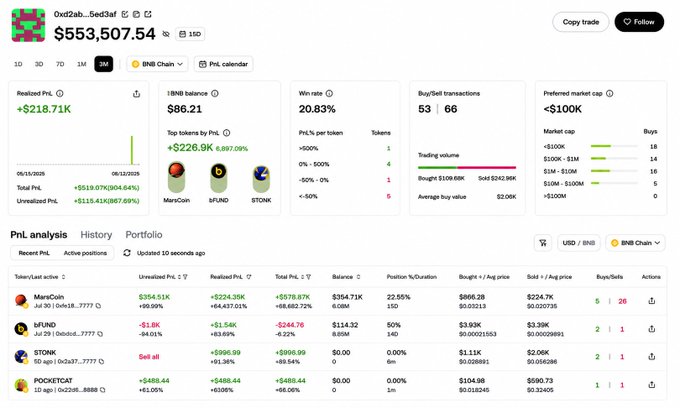Switch to the PnL analysis tab
Screen dimensions: 680x408
[x=39, y=235]
